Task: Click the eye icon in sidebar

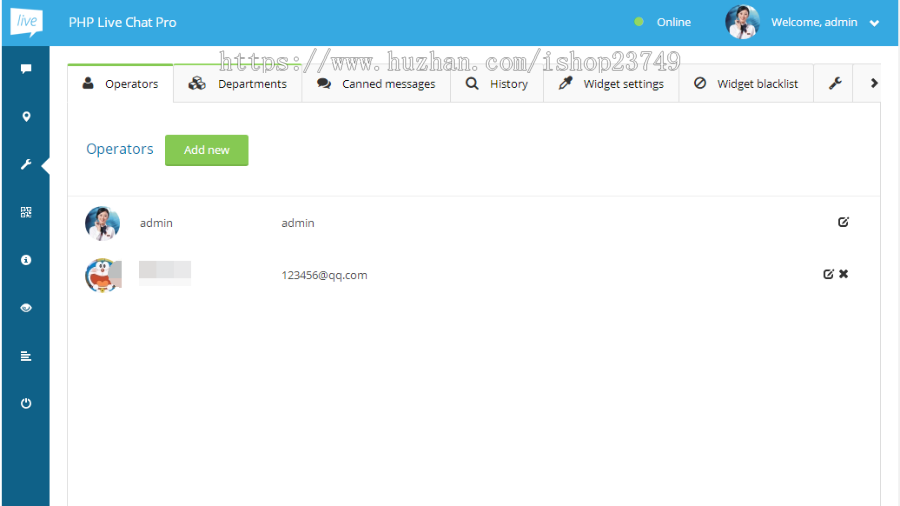Action: coord(26,308)
